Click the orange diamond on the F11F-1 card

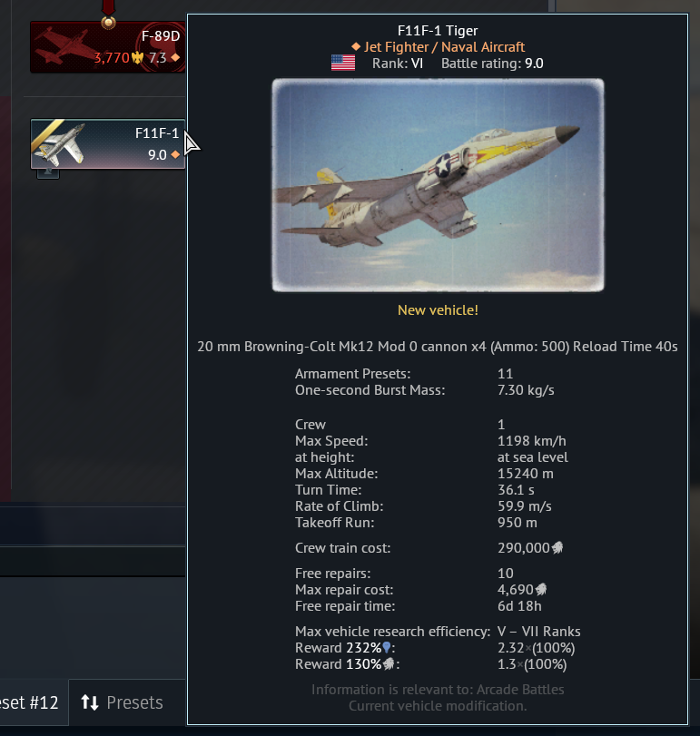click(x=175, y=154)
